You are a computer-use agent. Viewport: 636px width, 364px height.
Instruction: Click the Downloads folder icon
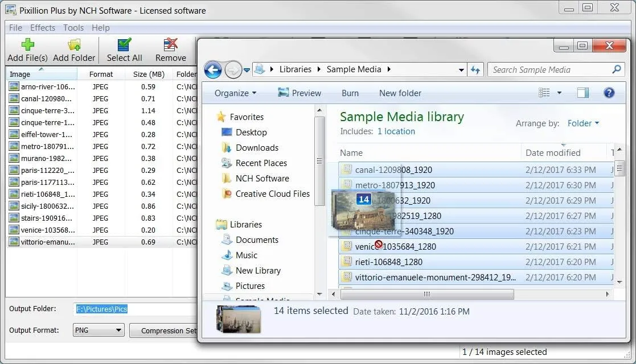coord(227,147)
